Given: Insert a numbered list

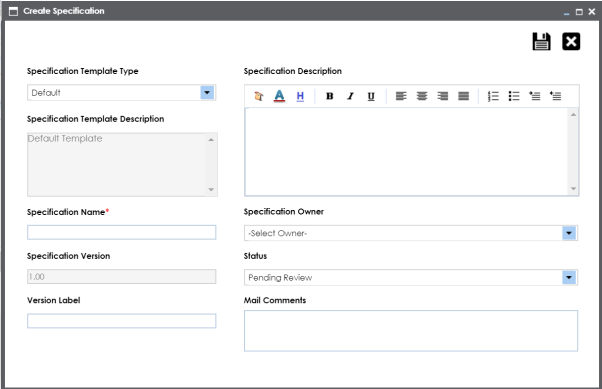Looking at the screenshot, I should [x=493, y=96].
